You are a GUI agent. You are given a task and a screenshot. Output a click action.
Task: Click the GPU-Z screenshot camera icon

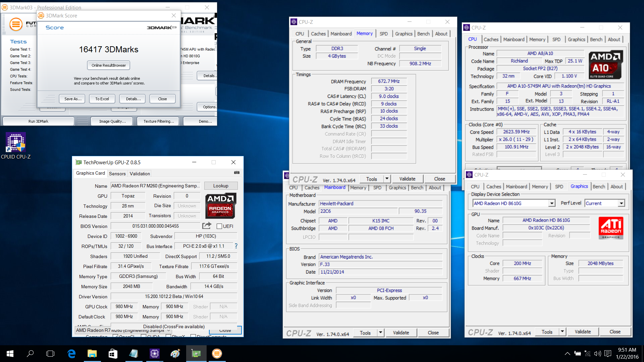tap(237, 173)
